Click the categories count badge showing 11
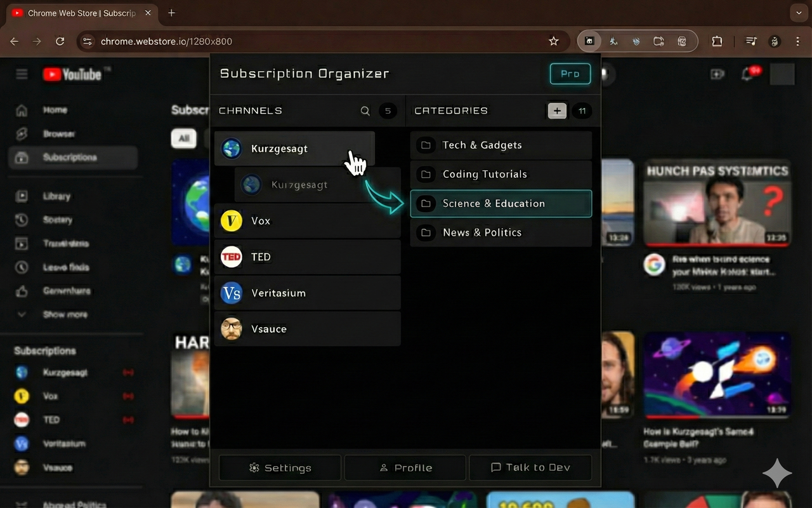 582,110
